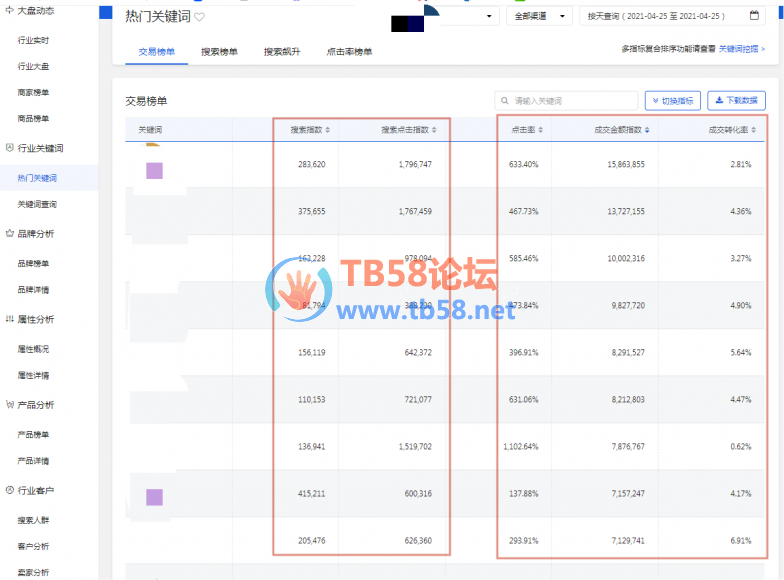Open 属性概况 in the sidebar
Screen dimensions: 784x580
[33, 349]
